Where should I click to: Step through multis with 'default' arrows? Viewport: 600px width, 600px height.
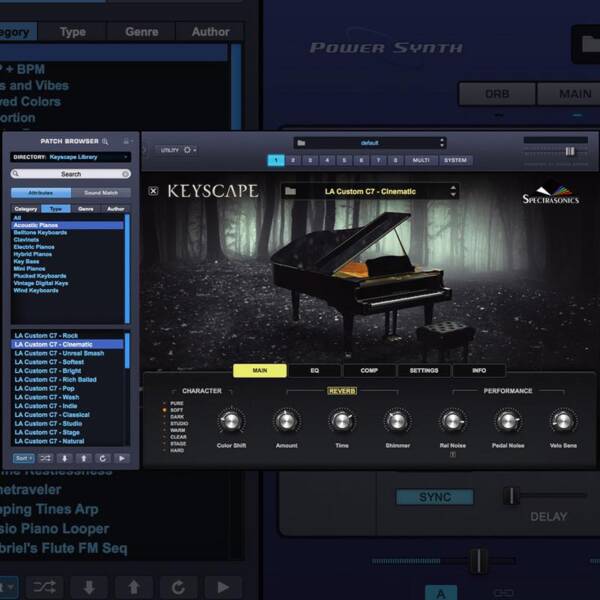tap(442, 143)
